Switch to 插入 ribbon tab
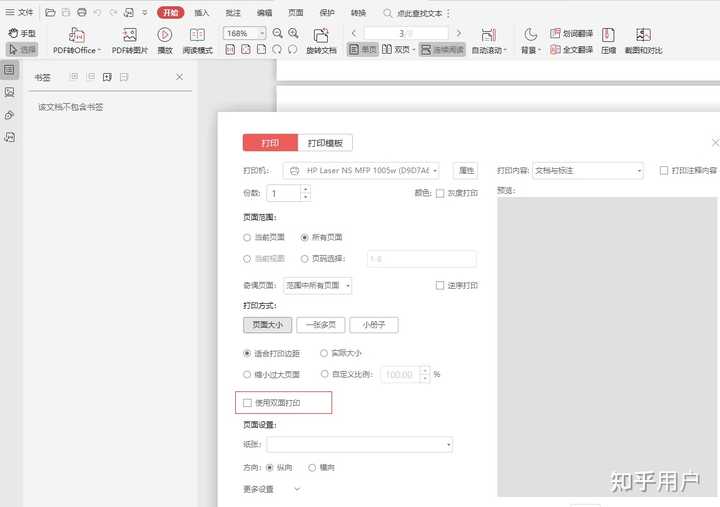Screen dimensions: 720x507 (202, 12)
